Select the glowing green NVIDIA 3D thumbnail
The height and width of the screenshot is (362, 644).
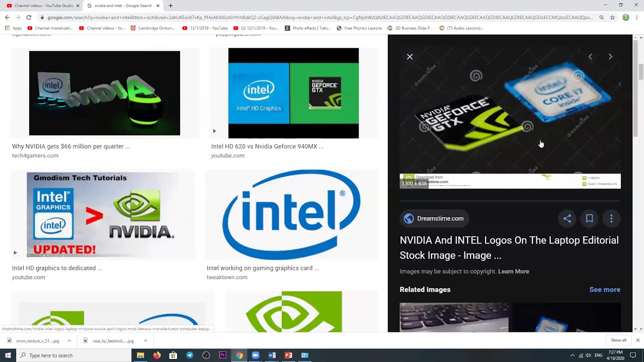[105, 93]
